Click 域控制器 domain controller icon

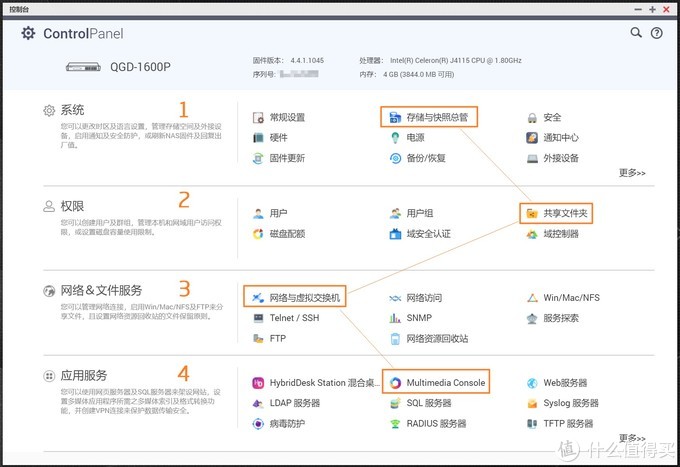[532, 234]
